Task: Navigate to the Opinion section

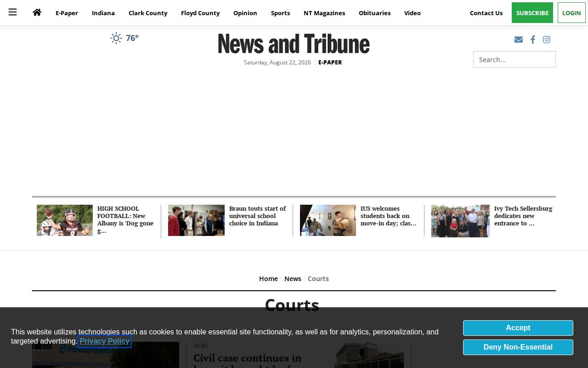Action: [245, 13]
